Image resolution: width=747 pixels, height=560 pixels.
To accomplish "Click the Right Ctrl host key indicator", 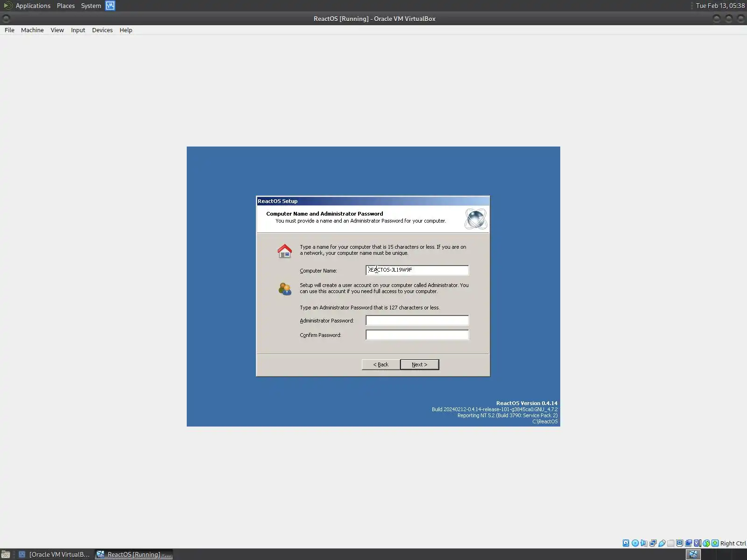I will click(733, 543).
